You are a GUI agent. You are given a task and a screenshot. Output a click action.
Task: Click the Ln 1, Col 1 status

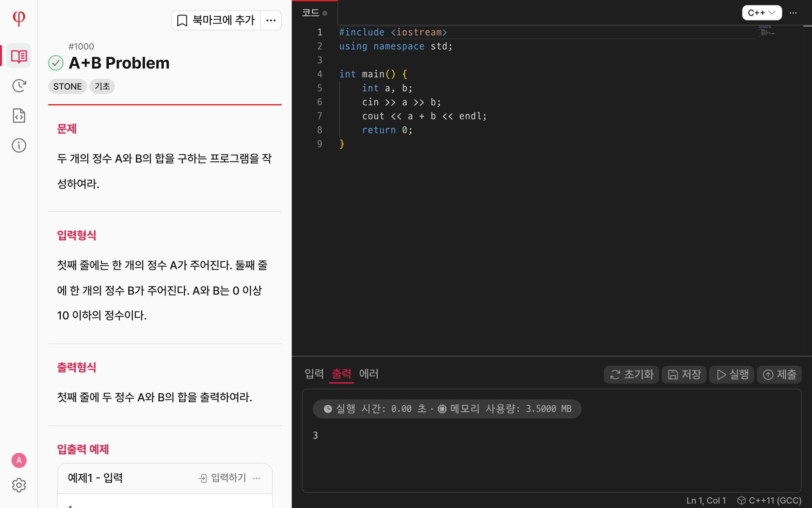pos(706,500)
